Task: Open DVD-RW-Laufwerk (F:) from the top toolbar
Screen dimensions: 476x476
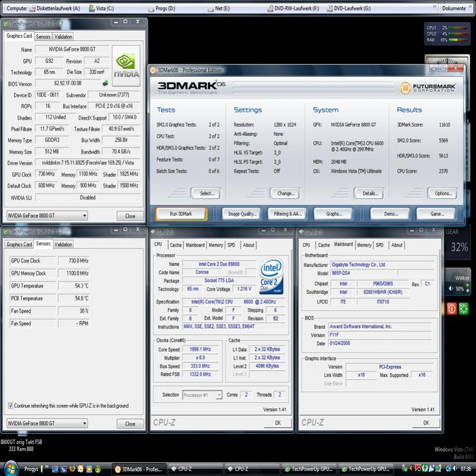Action: tap(293, 8)
